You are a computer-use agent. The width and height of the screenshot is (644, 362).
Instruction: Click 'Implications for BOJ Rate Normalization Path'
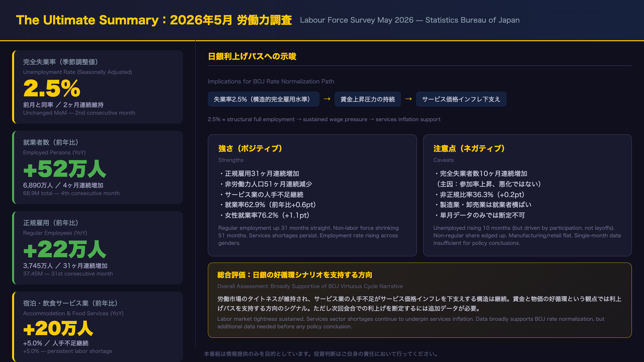[x=271, y=81]
